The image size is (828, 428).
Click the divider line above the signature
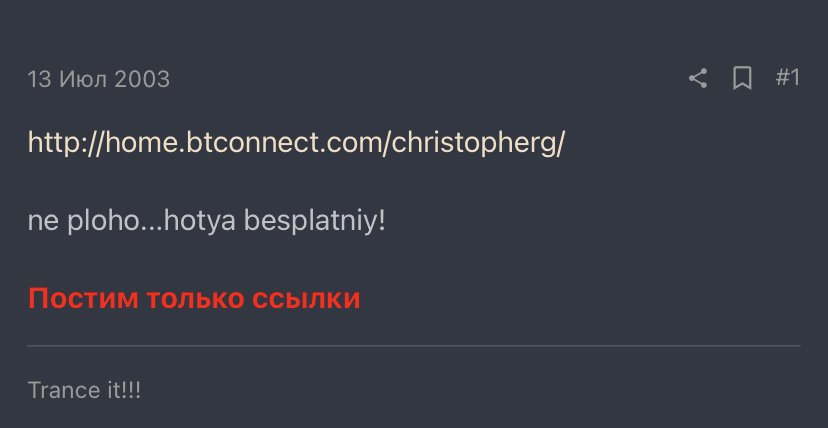(414, 346)
